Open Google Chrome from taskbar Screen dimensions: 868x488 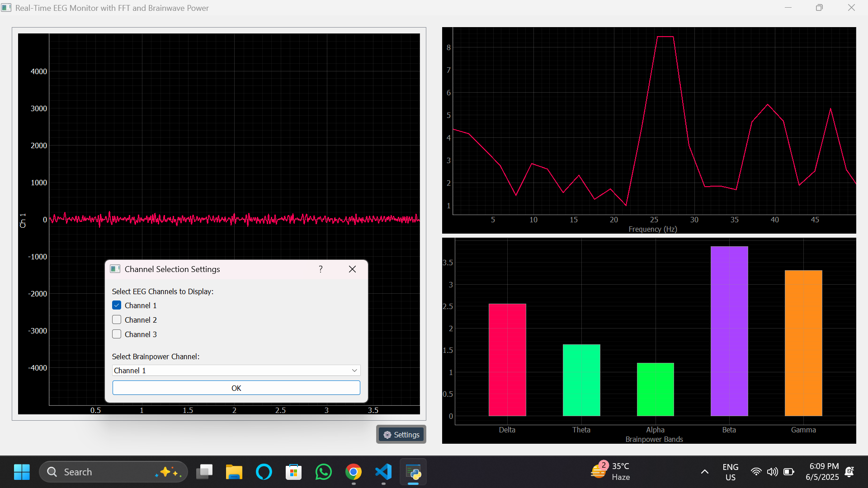tap(354, 472)
